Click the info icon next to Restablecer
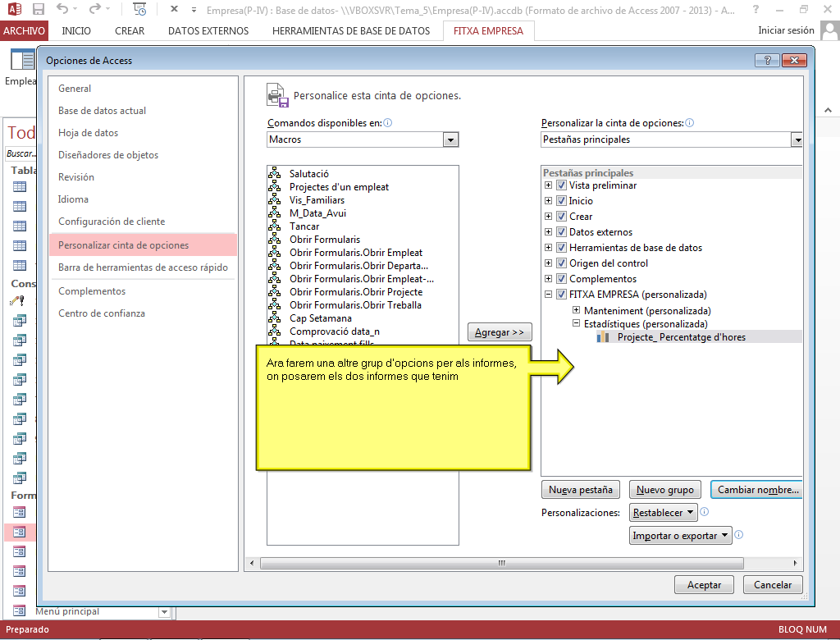Screen dimensions: 840x640 pyautogui.click(x=705, y=512)
